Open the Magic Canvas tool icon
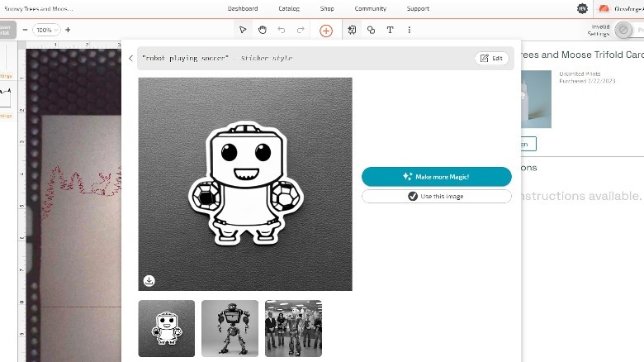Viewport: 644px width, 362px height. [352, 30]
